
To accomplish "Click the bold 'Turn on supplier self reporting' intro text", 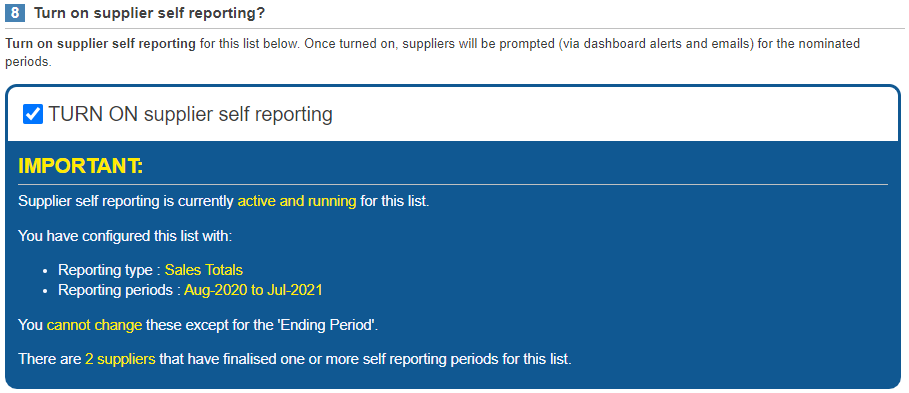I will point(100,44).
